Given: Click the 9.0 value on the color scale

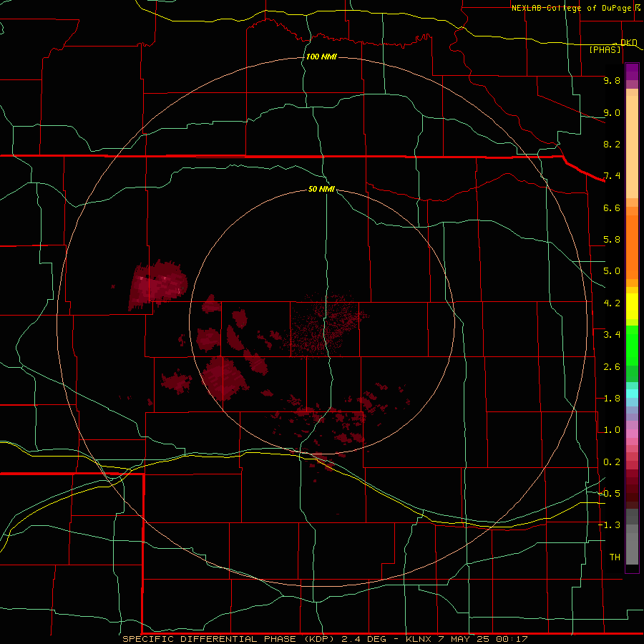Looking at the screenshot, I should pyautogui.click(x=612, y=112).
